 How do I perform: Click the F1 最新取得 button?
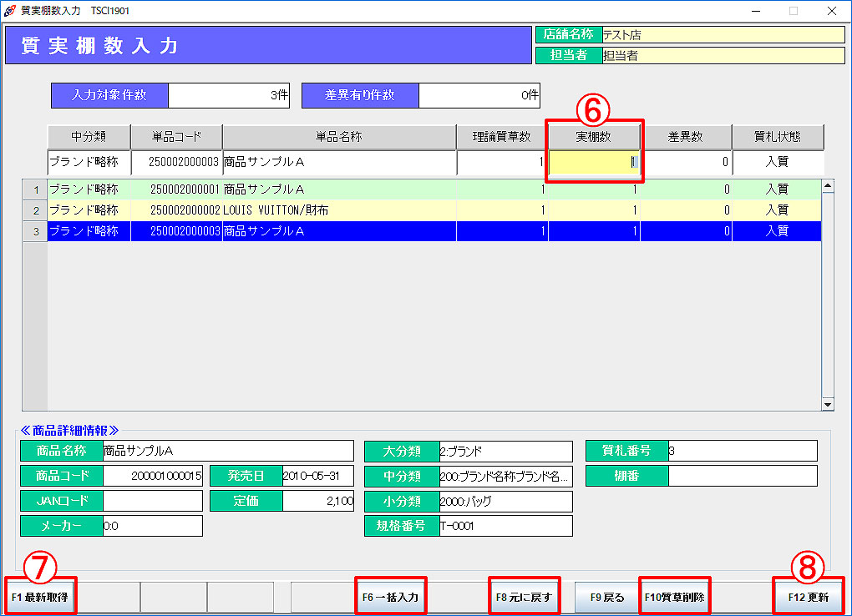pyautogui.click(x=40, y=597)
